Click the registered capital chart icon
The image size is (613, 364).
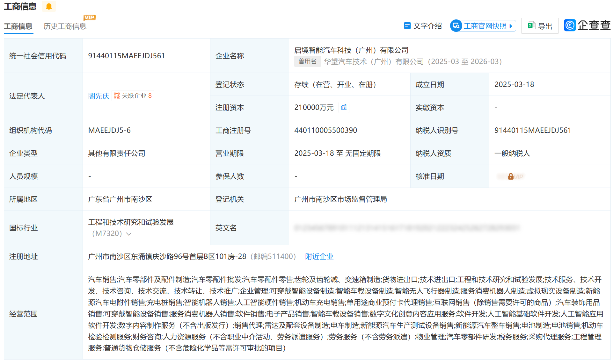click(x=344, y=107)
